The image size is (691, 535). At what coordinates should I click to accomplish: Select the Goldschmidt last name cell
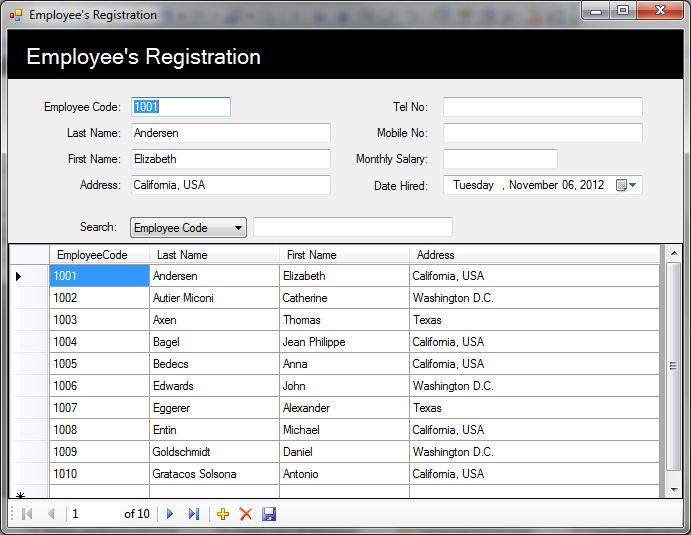(215, 452)
